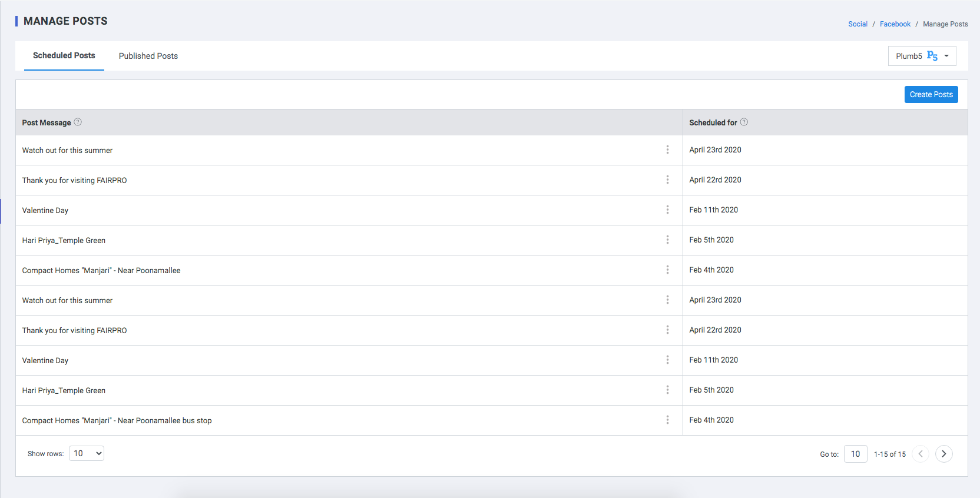Image resolution: width=980 pixels, height=498 pixels.
Task: Open options for second Watch out for this summer post
Action: pos(667,300)
